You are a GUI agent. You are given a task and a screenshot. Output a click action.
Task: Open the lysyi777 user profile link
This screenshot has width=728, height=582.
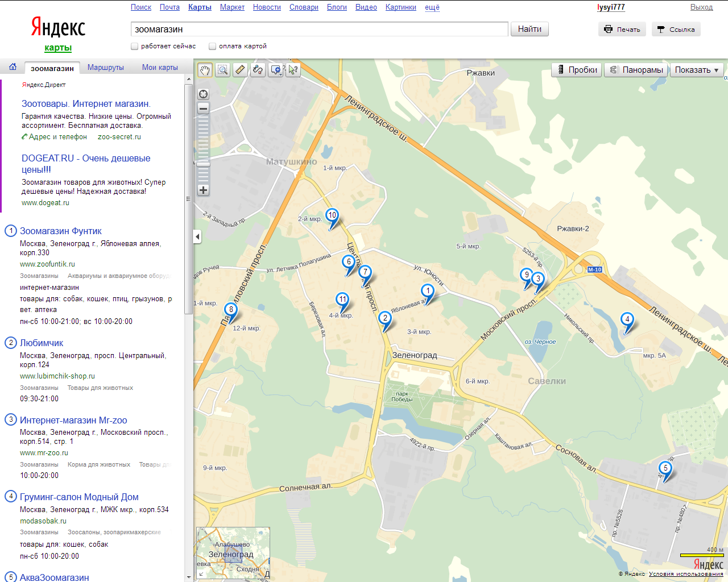[x=611, y=7]
